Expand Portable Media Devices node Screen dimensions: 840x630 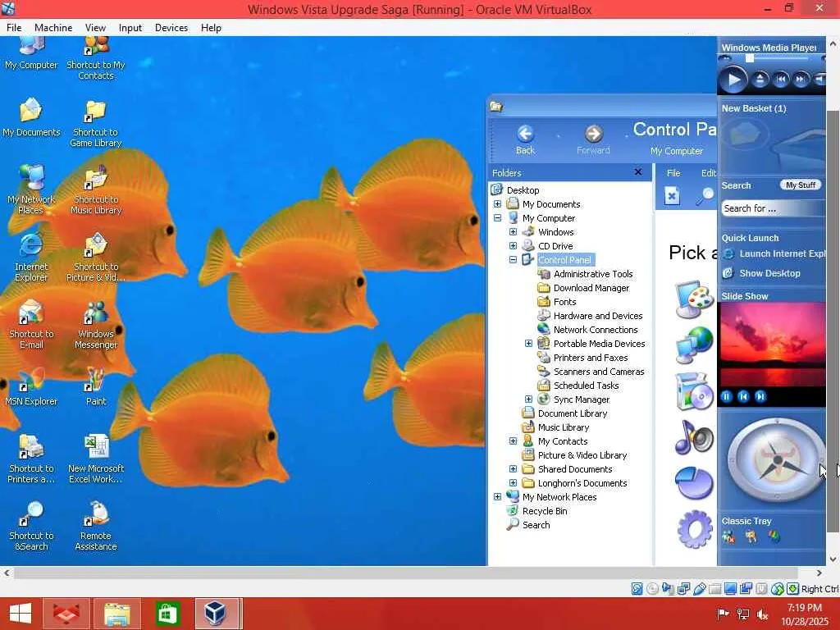click(x=528, y=344)
